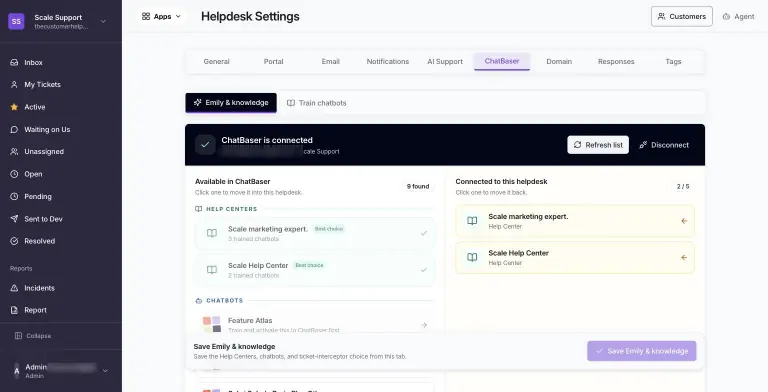Click the CHATBOTS section heading
768x392 pixels.
tap(224, 300)
